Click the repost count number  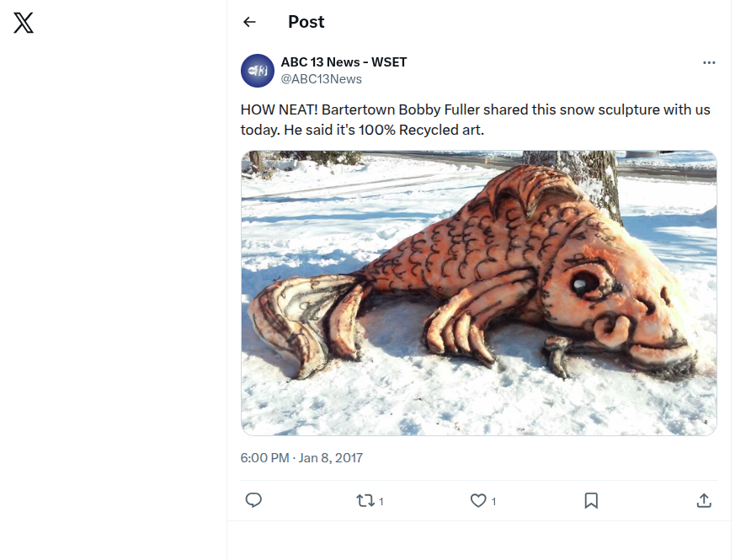pyautogui.click(x=381, y=501)
